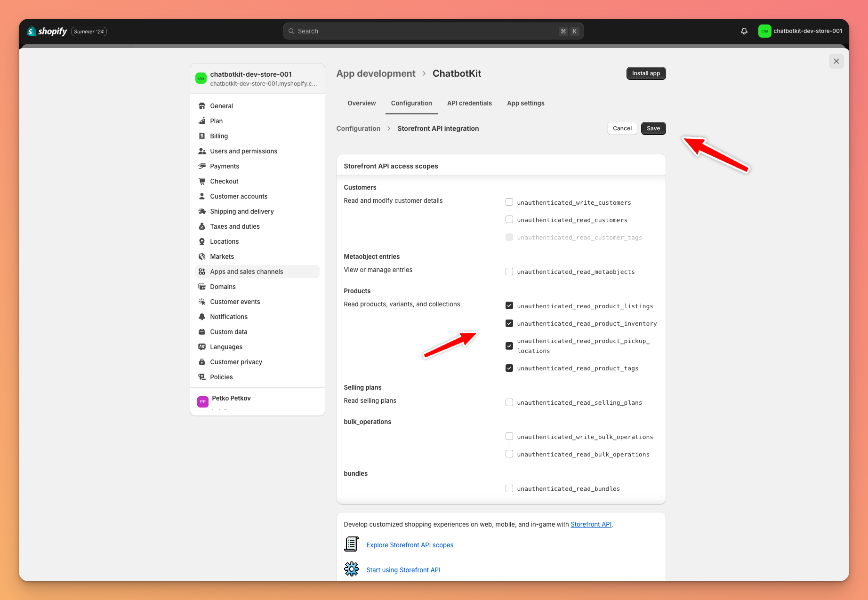Click the Payments sidebar icon
This screenshot has width=868, height=600.
[x=202, y=166]
